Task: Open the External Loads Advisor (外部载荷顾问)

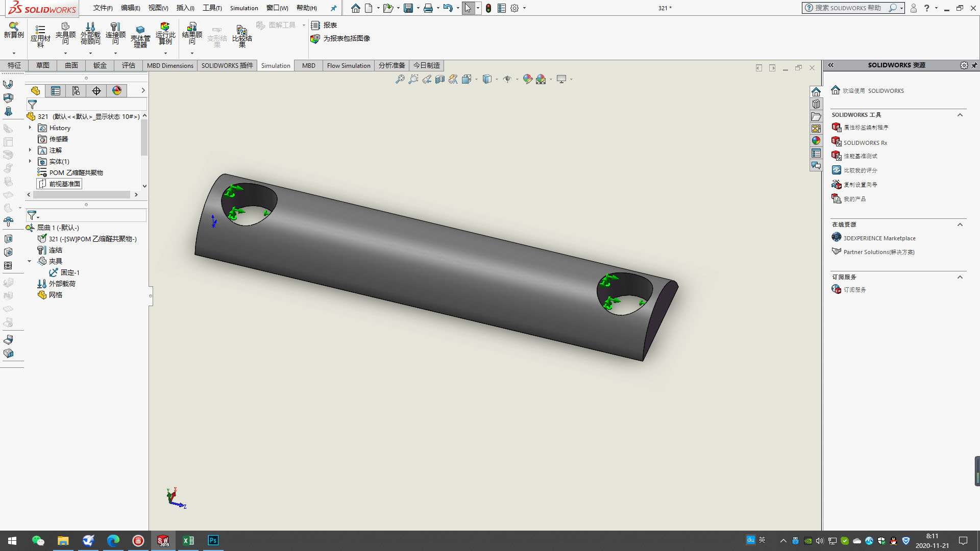Action: coord(90,34)
